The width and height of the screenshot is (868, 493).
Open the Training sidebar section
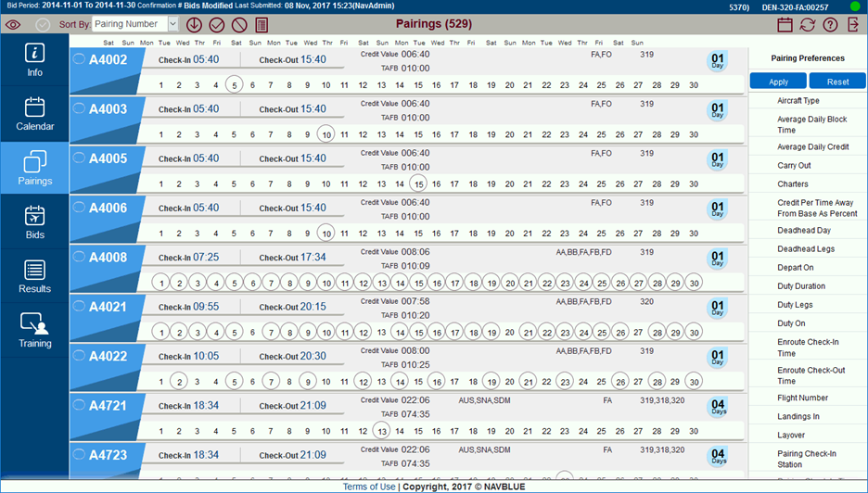click(x=34, y=330)
